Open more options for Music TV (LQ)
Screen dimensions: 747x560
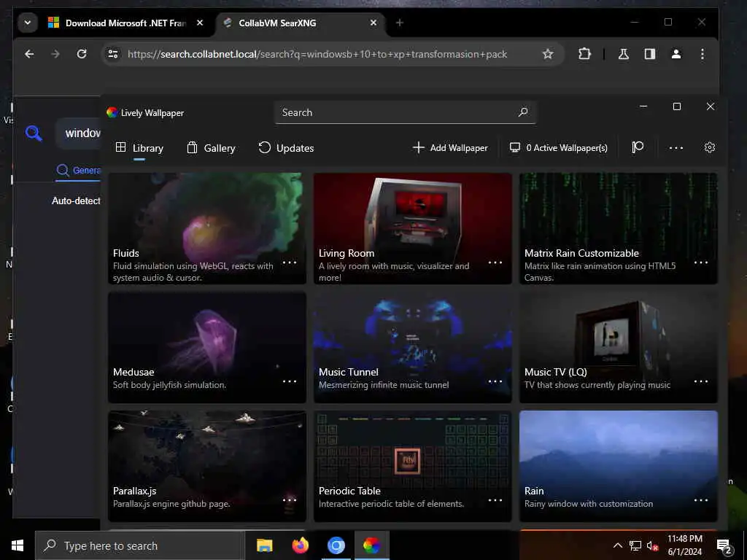[x=701, y=381]
